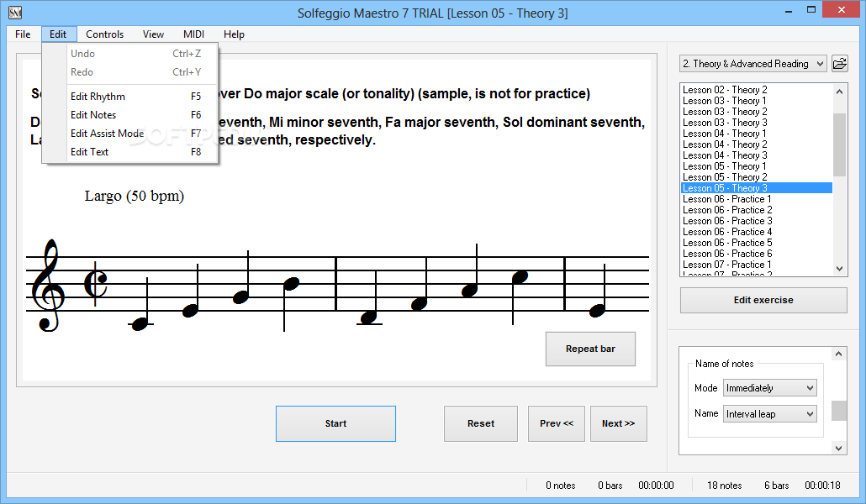Select Lesson 03 - Theory 3
This screenshot has height=504, width=866.
click(x=756, y=123)
